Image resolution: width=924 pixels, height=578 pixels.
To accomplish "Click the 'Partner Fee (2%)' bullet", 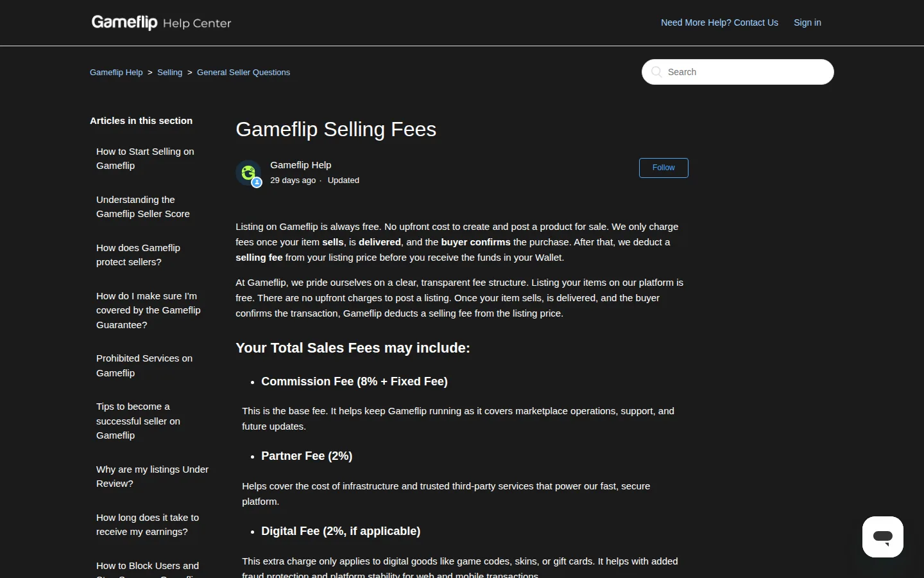I will (x=307, y=456).
